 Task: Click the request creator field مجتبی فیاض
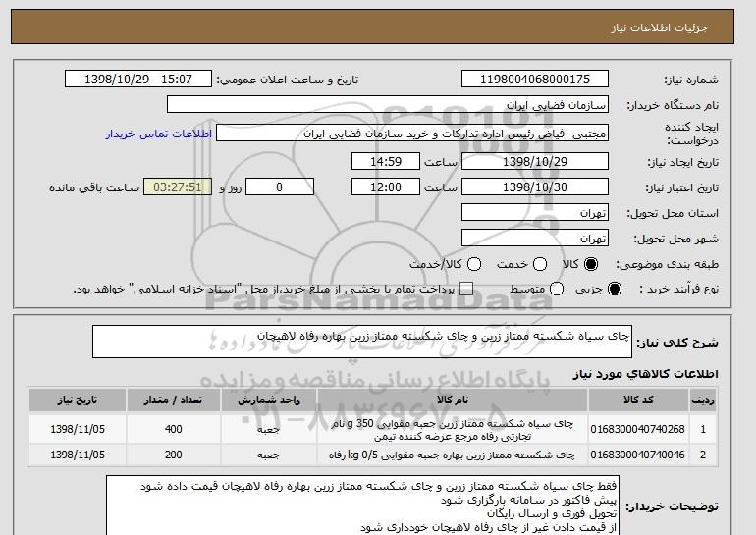coord(412,134)
